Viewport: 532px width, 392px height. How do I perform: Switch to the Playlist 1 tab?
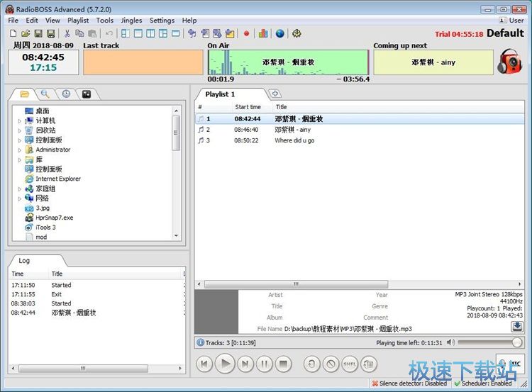coord(220,94)
